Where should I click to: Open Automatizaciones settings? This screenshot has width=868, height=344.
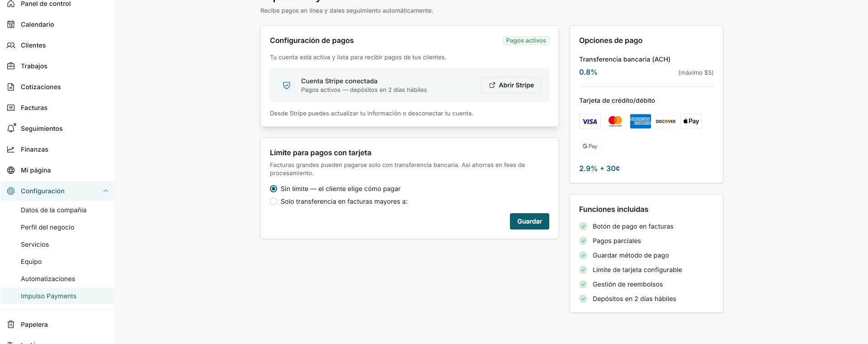tap(57, 279)
